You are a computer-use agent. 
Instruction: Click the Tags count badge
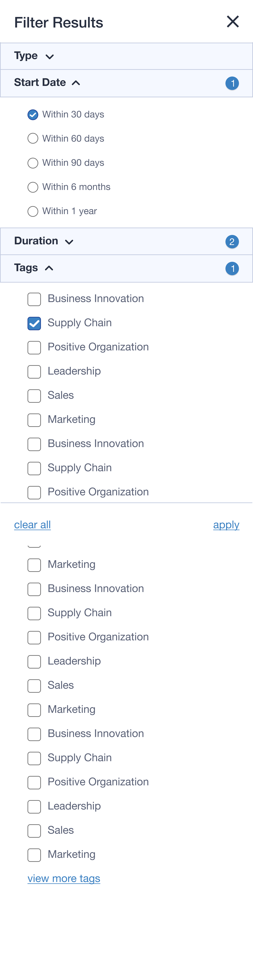(x=232, y=269)
